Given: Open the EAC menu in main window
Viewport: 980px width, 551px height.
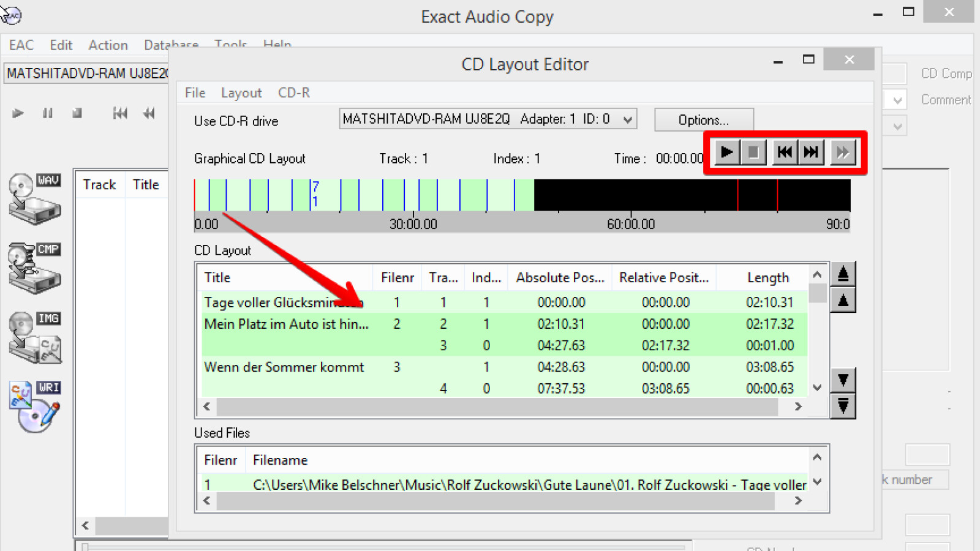Looking at the screenshot, I should click(x=21, y=45).
